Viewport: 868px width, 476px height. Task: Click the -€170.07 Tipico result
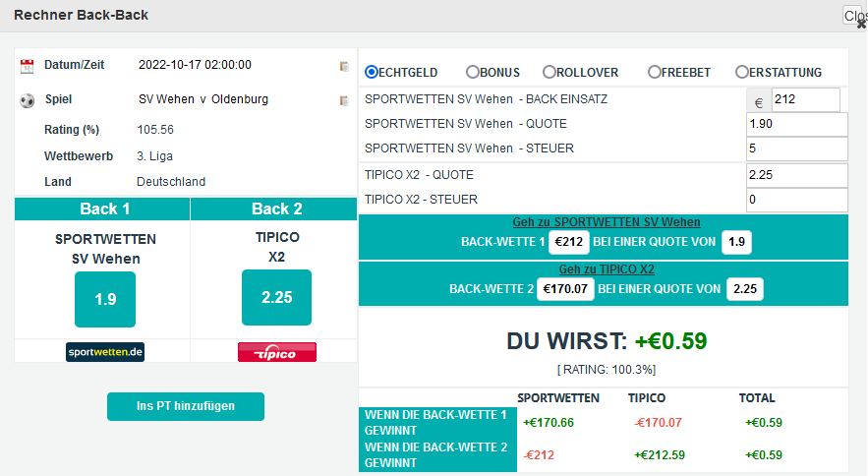[x=658, y=423]
